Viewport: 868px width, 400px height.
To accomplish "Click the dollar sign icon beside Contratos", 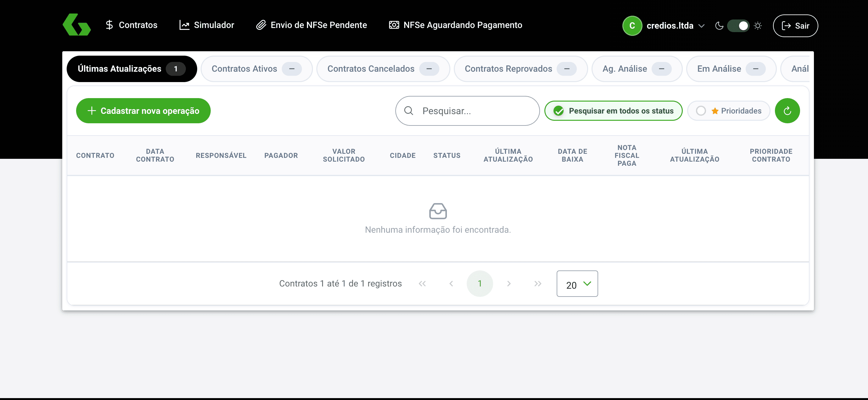I will 109,25.
